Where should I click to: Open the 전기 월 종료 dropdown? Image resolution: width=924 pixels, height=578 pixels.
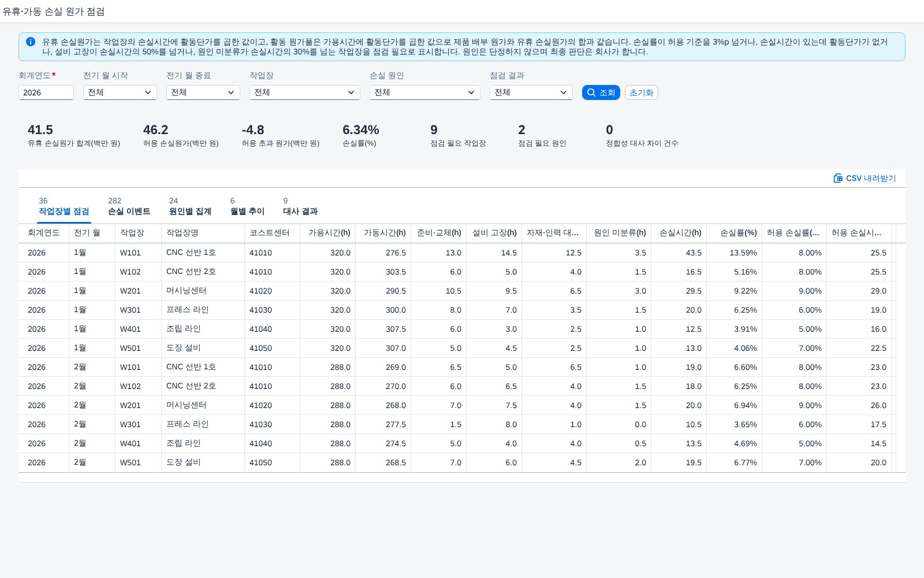[x=203, y=92]
